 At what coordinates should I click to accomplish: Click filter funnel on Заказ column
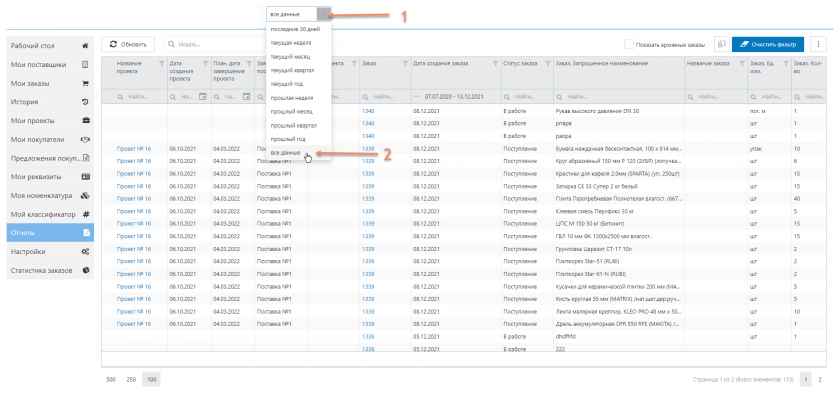coord(403,64)
